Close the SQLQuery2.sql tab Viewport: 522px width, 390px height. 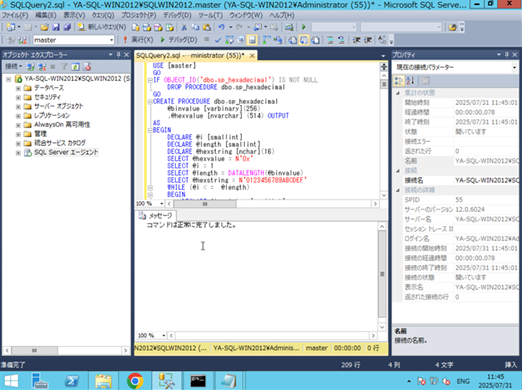point(252,55)
